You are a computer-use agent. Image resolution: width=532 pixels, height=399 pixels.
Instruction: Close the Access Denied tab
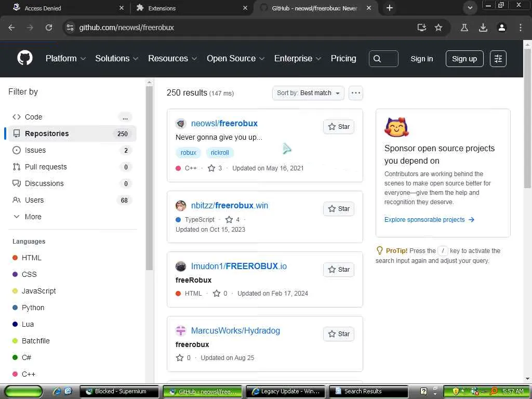click(x=122, y=8)
